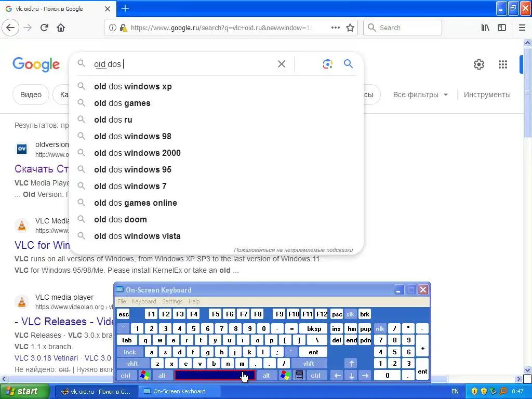Select suggestion old dos doom
The height and width of the screenshot is (399, 532).
click(217, 219)
